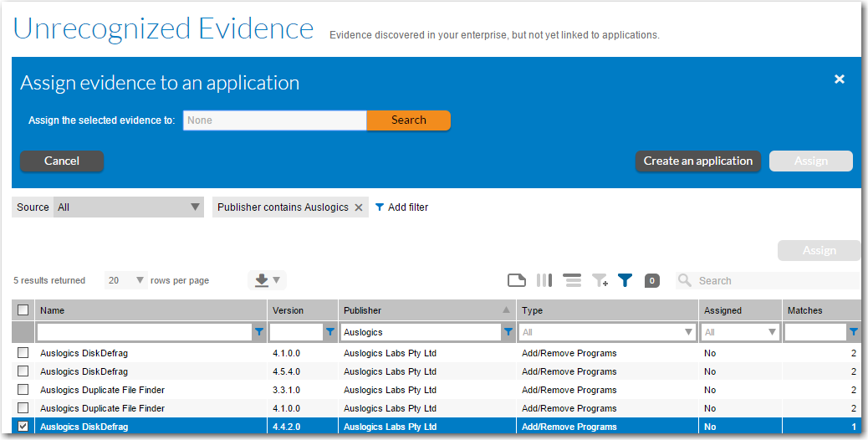The width and height of the screenshot is (868, 440).
Task: Remove the Publisher contains Auslogics filter chip
Action: coord(359,207)
